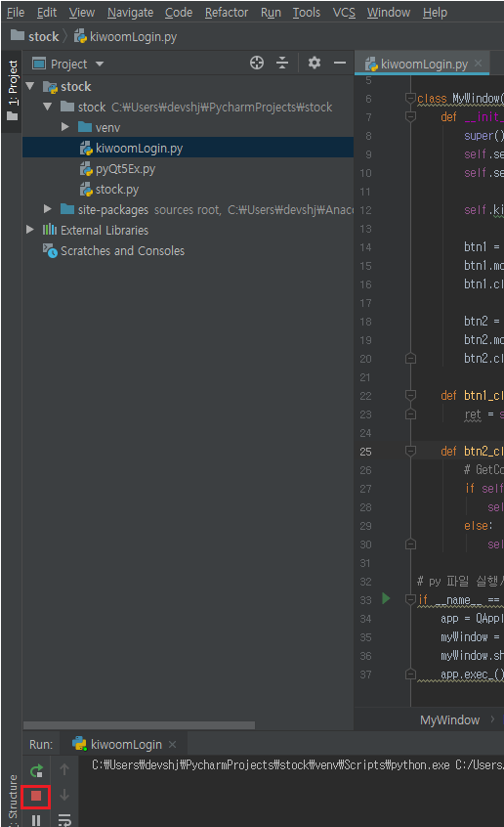Viewport: 504px width, 827px height.
Task: Fold the btn1 method at line 22
Action: [x=410, y=395]
